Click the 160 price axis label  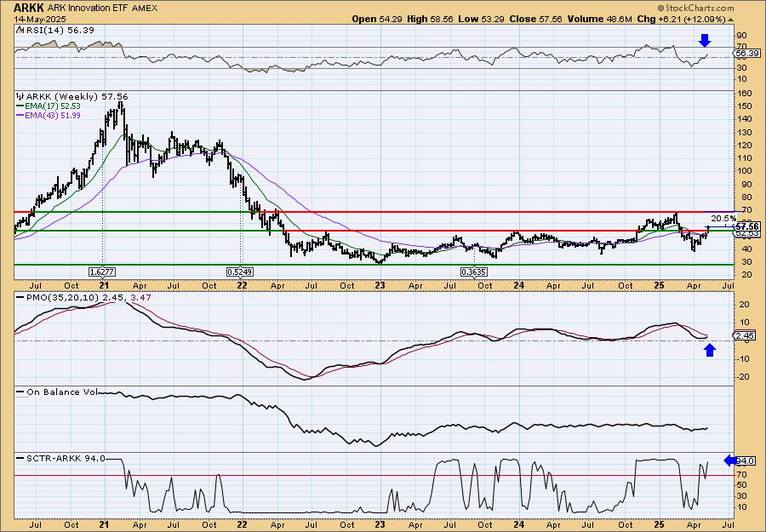pos(745,93)
